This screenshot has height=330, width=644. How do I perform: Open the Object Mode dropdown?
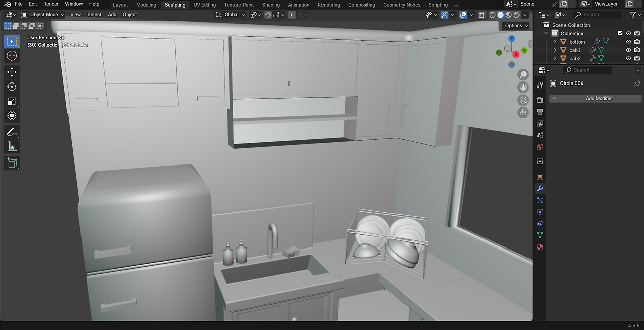click(43, 15)
